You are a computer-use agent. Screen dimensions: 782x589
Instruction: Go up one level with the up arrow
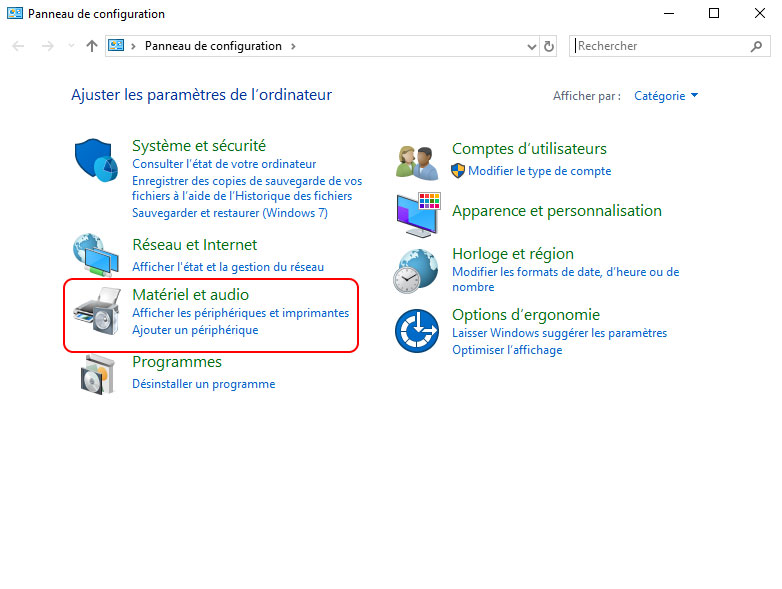(x=92, y=46)
